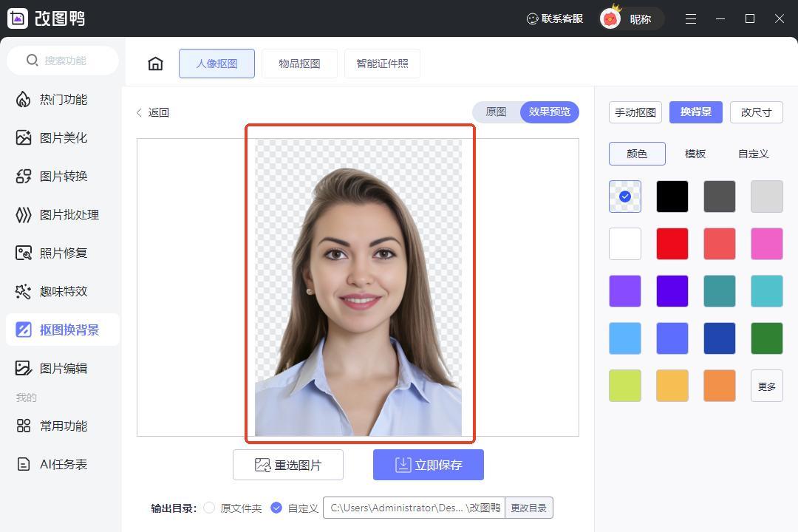Image resolution: width=798 pixels, height=532 pixels.
Task: Choose the red background color swatch
Action: (672, 244)
